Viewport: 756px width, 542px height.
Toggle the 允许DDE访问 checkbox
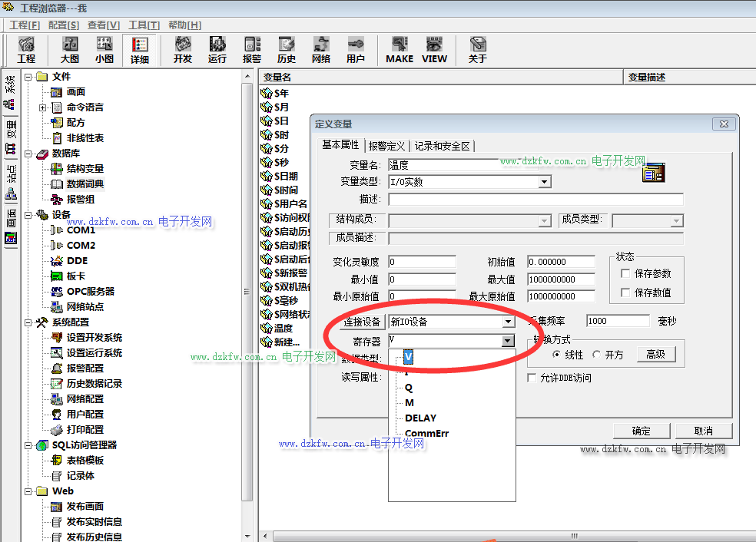[x=532, y=378]
